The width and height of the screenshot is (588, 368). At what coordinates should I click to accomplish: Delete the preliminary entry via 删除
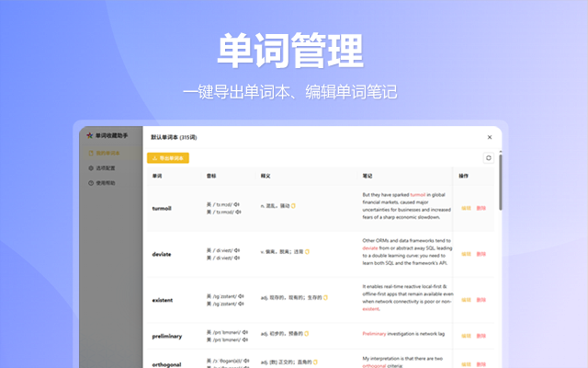pyautogui.click(x=481, y=336)
